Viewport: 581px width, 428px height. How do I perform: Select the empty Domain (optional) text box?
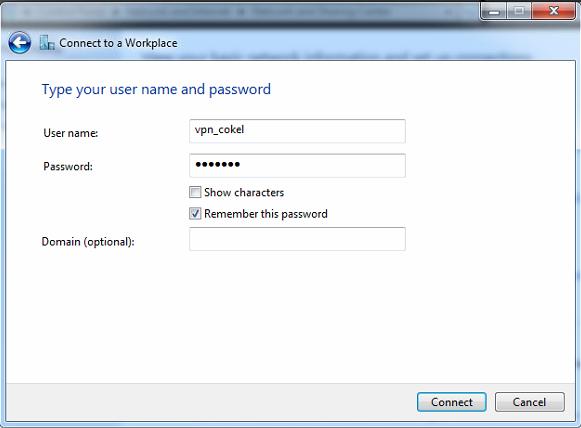[x=297, y=239]
